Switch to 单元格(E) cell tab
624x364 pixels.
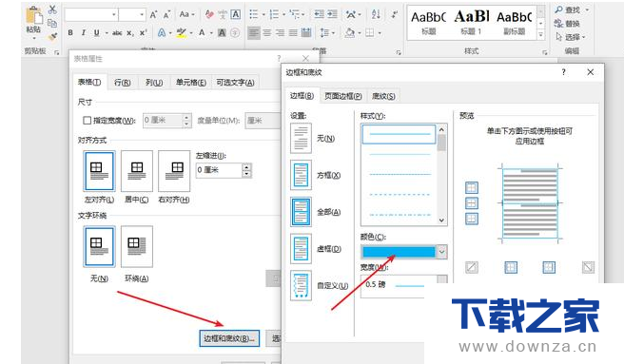pyautogui.click(x=191, y=83)
